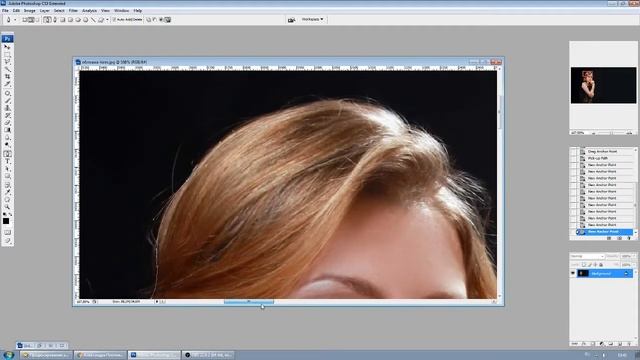Choose Line shape in options bar
Screen dimensions: 640x360
93,20
